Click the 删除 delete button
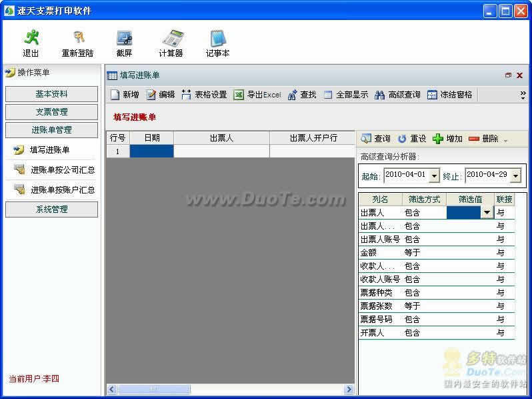Image resolution: width=532 pixels, height=399 pixels. click(484, 139)
